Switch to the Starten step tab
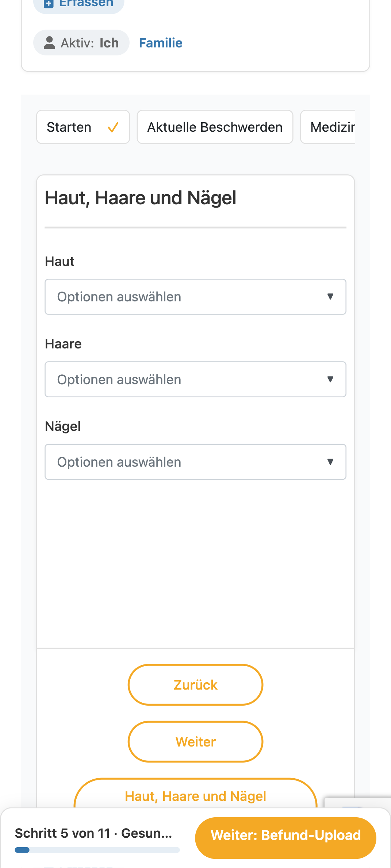Screen dimensions: 391x868 [x=83, y=127]
